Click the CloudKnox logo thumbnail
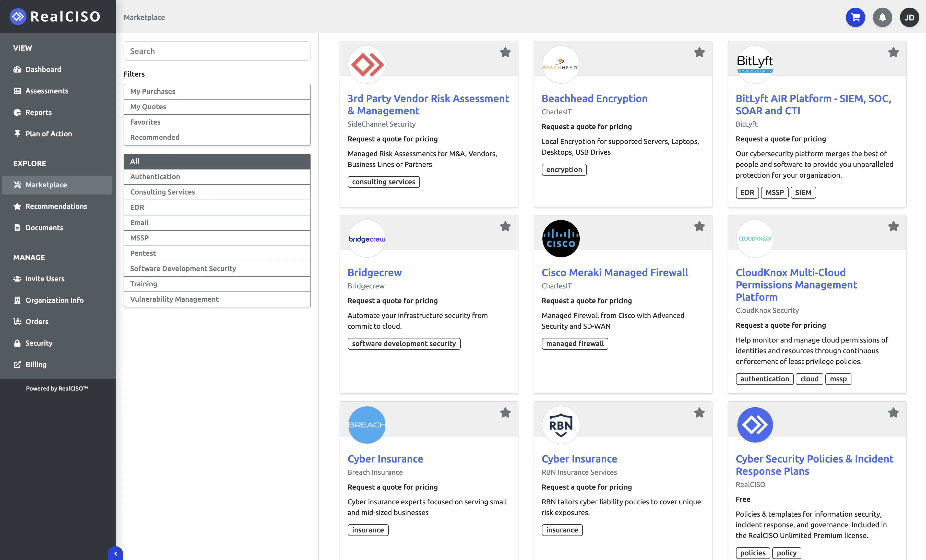The width and height of the screenshot is (926, 560). click(x=755, y=239)
